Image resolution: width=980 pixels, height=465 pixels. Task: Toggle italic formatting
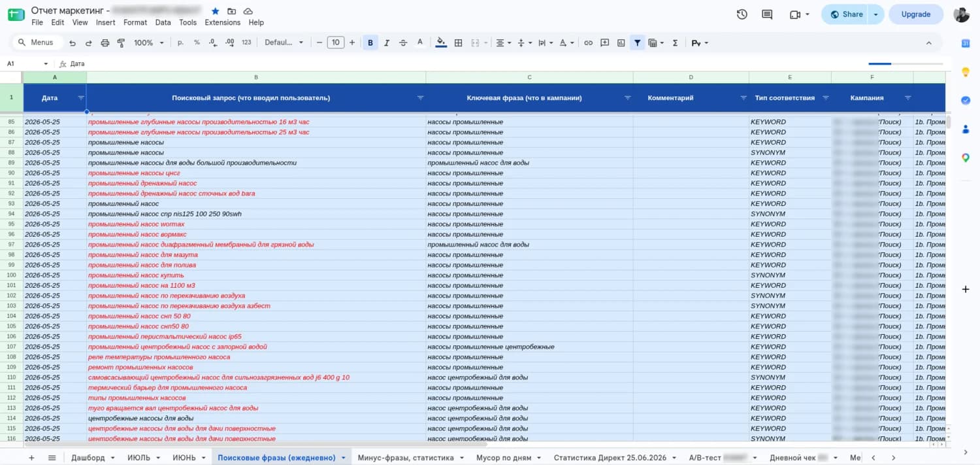(387, 43)
